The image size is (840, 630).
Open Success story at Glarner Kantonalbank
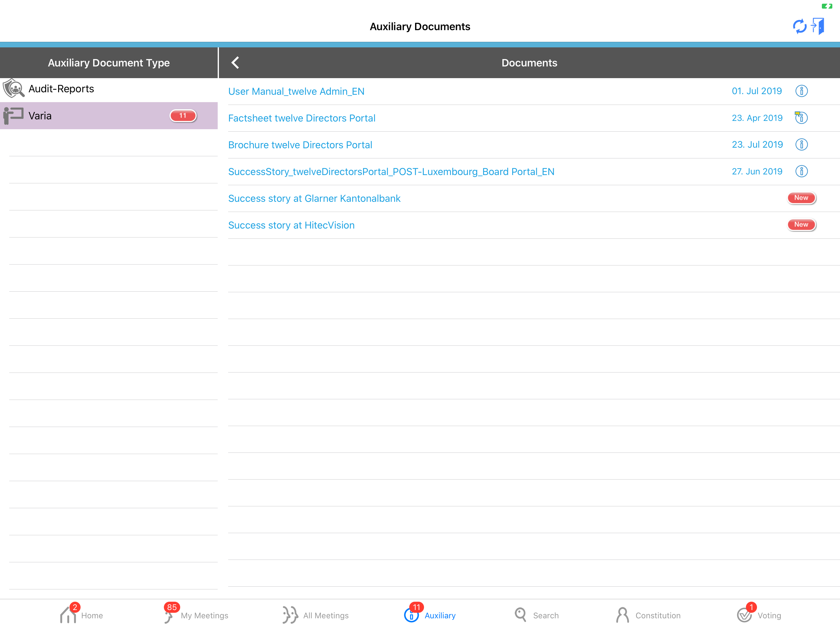[x=314, y=198]
